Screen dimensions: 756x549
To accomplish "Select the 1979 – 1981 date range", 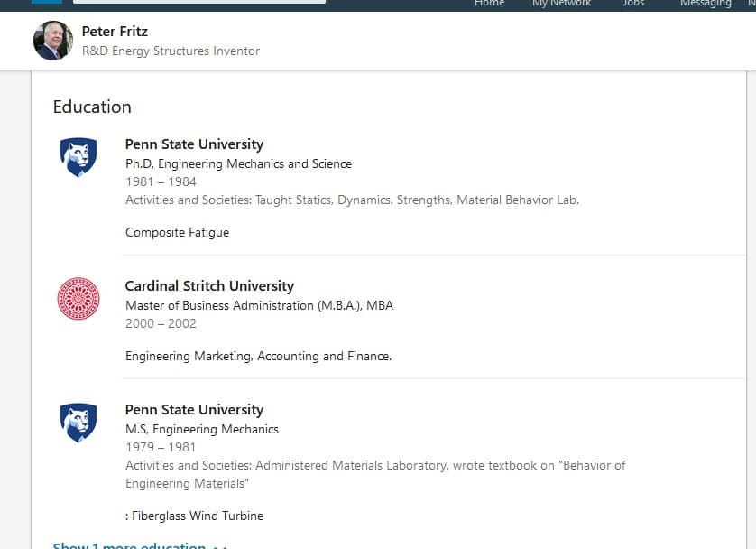I will (161, 447).
